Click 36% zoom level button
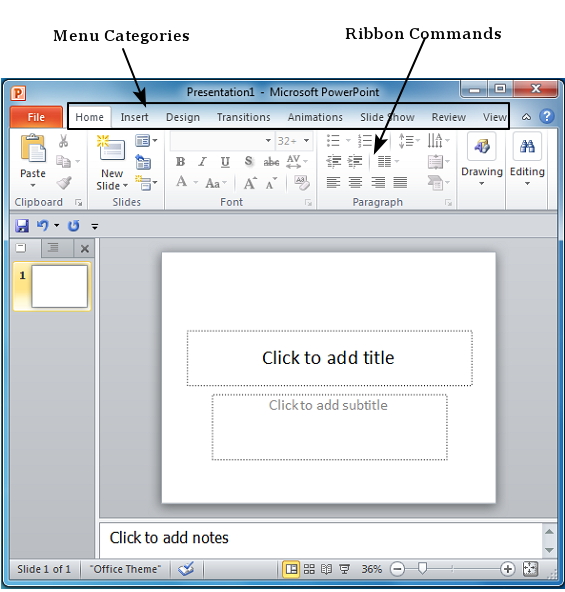 click(372, 569)
